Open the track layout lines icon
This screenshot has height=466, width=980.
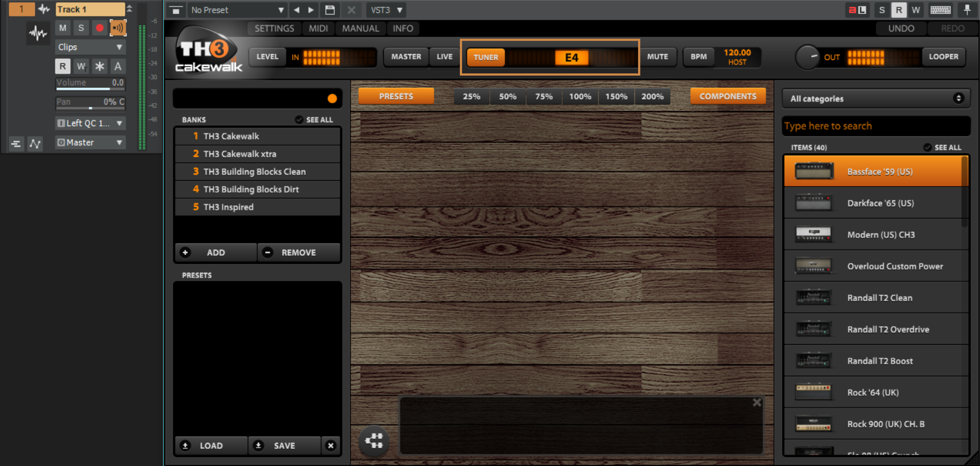click(x=16, y=143)
